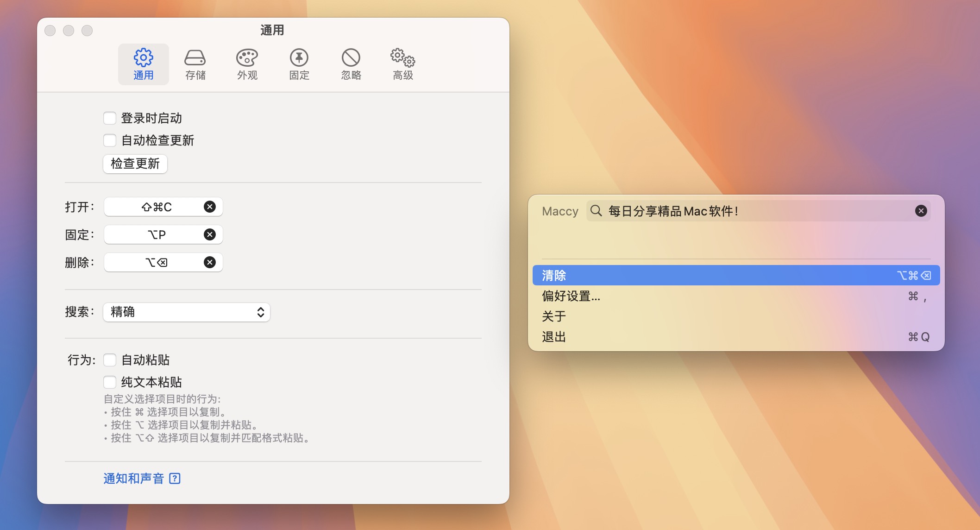980x530 pixels.
Task: Open the 外观 appearance panel
Action: pyautogui.click(x=247, y=64)
